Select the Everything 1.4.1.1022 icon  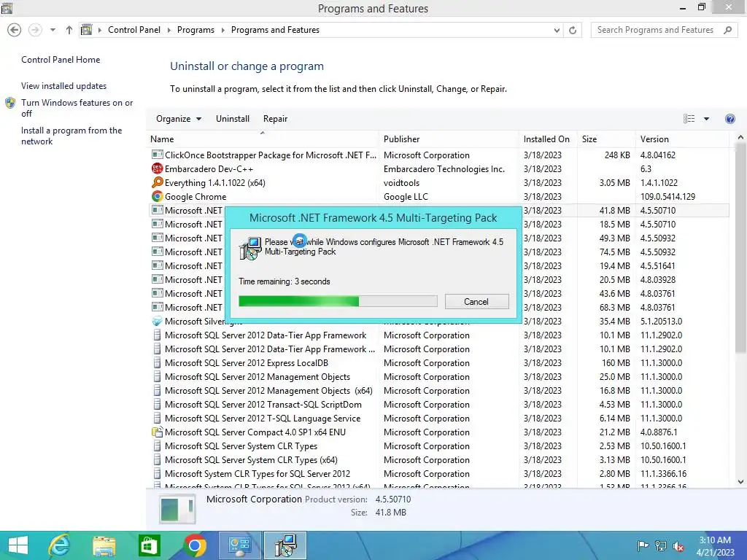click(158, 182)
